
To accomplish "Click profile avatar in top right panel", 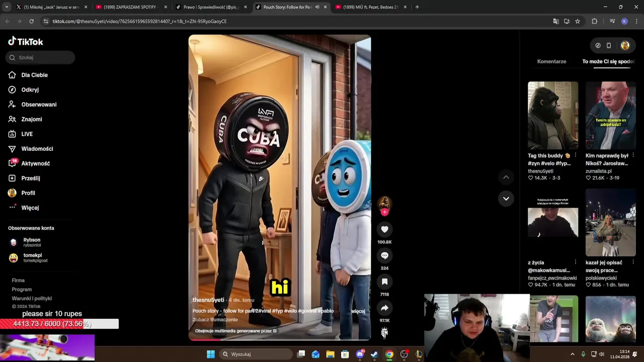I will tap(625, 45).
